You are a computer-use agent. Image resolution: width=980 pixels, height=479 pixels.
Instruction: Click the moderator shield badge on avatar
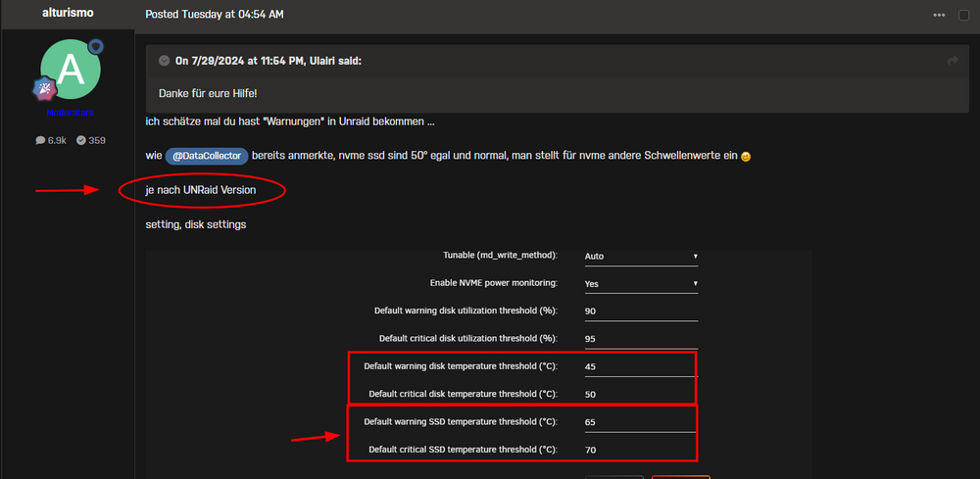[95, 46]
